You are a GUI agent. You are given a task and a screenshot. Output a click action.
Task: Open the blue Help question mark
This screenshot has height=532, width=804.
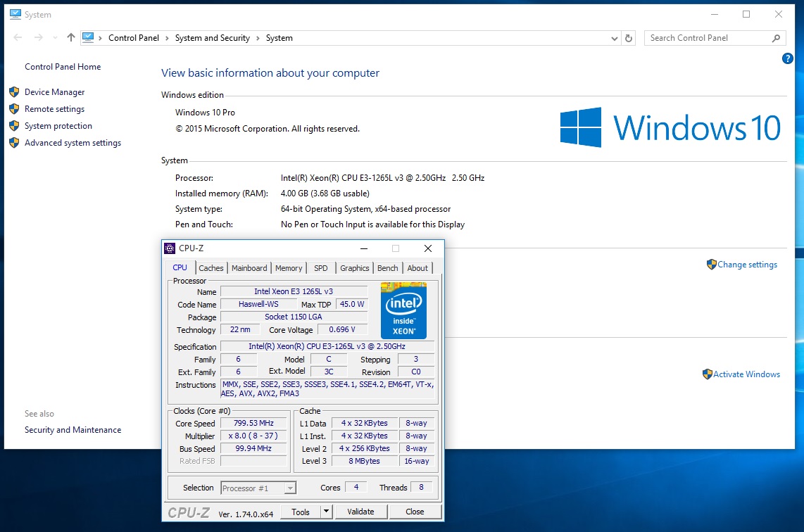click(788, 58)
